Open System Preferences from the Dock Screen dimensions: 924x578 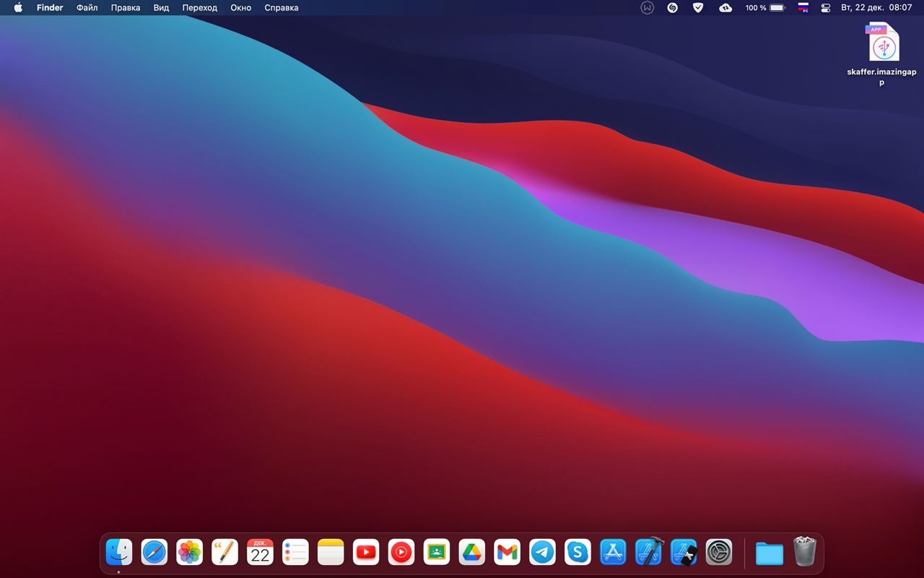coord(719,553)
